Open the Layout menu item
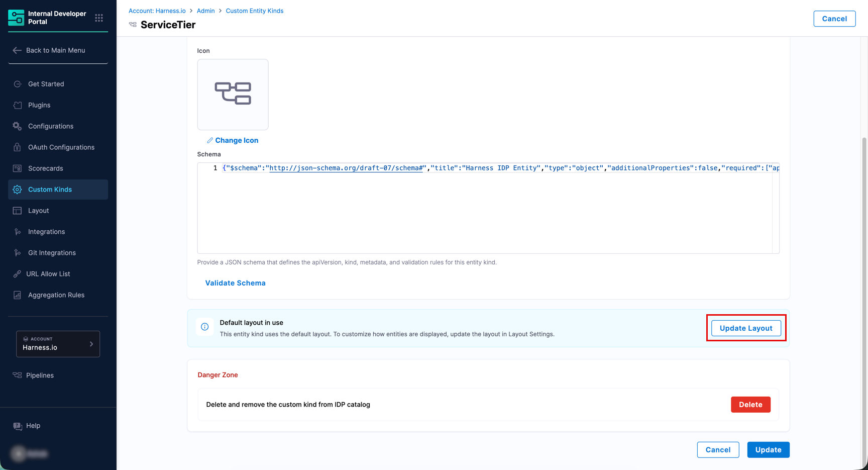The height and width of the screenshot is (470, 868). pyautogui.click(x=38, y=211)
